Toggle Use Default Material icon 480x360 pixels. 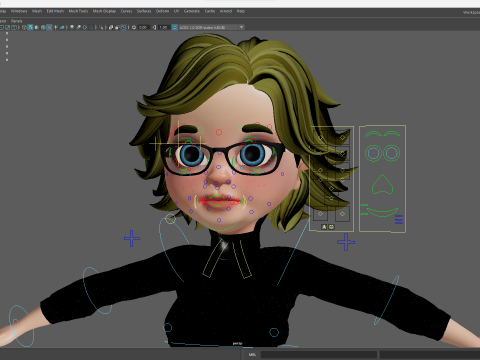37,27
